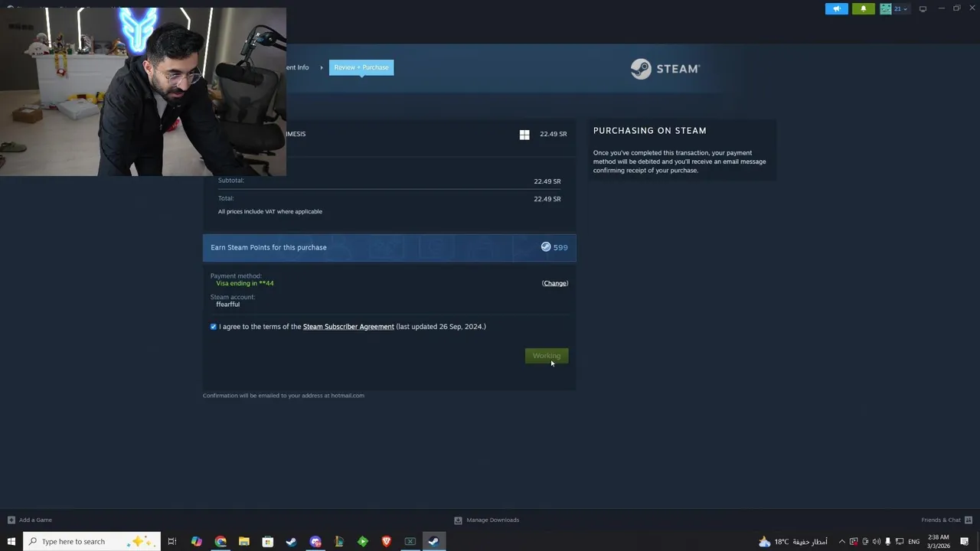Switch to Big Picture mode monitor icon
Image resolution: width=980 pixels, height=551 pixels.
(x=923, y=8)
